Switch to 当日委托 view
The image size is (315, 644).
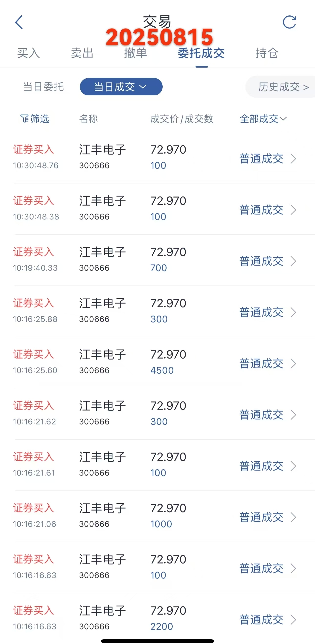pos(43,87)
